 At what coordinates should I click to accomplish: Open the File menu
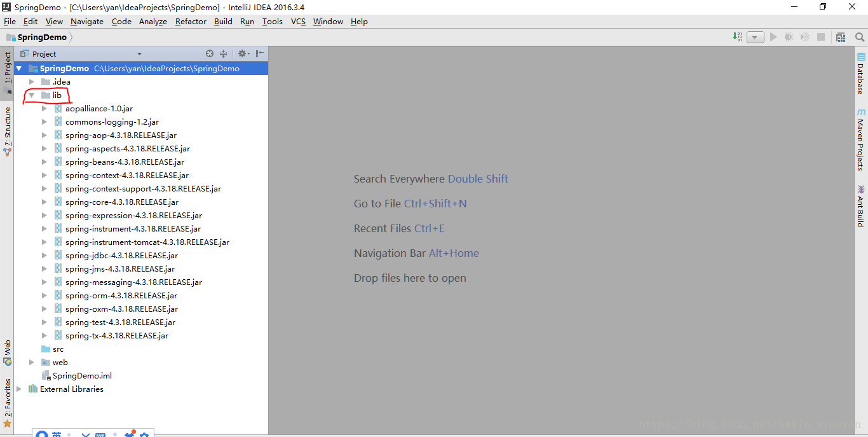(x=10, y=21)
